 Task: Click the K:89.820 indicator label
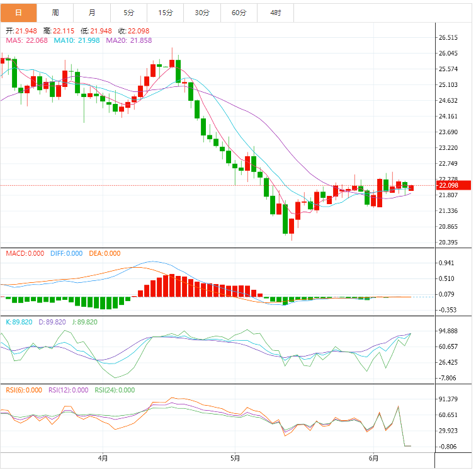coord(19,322)
